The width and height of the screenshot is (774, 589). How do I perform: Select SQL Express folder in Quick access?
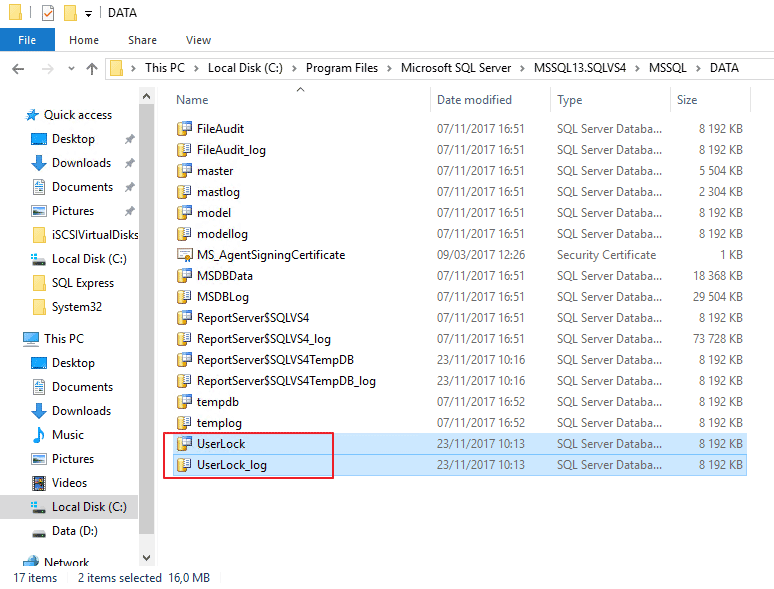(x=83, y=283)
